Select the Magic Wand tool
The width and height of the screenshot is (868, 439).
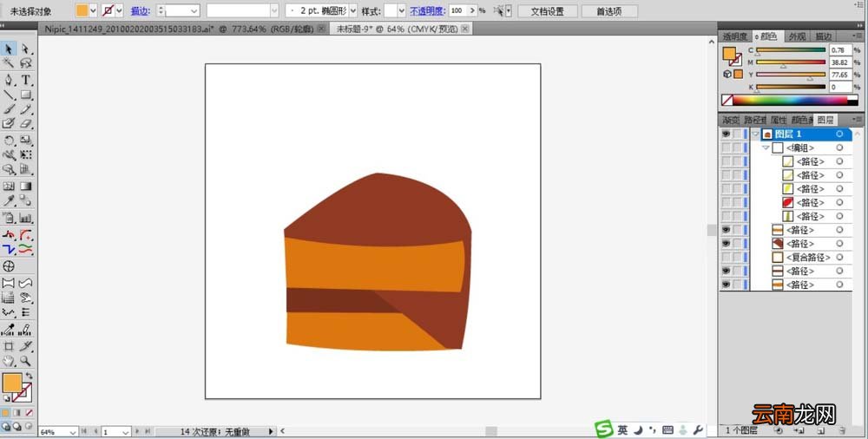tap(9, 63)
